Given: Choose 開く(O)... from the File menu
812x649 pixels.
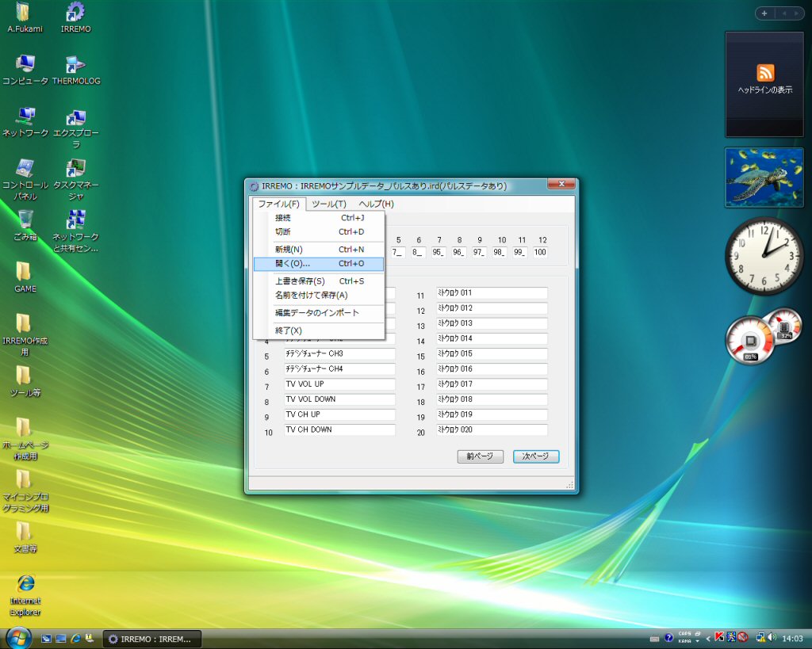Looking at the screenshot, I should 319,264.
